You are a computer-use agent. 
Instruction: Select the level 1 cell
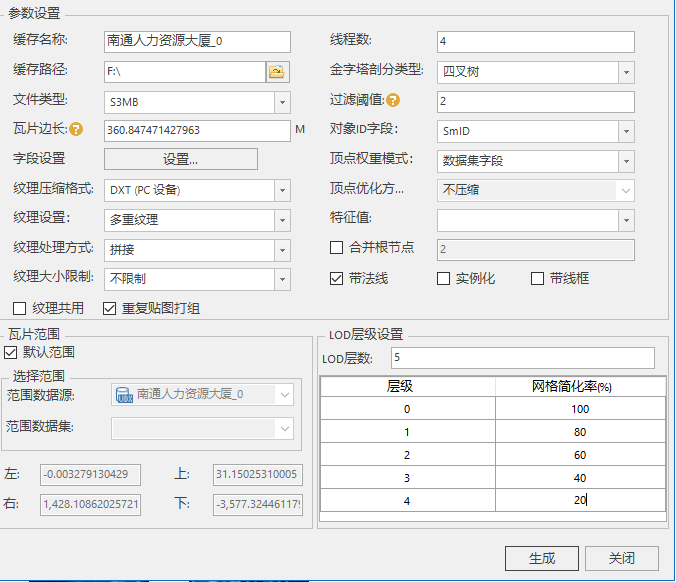407,432
